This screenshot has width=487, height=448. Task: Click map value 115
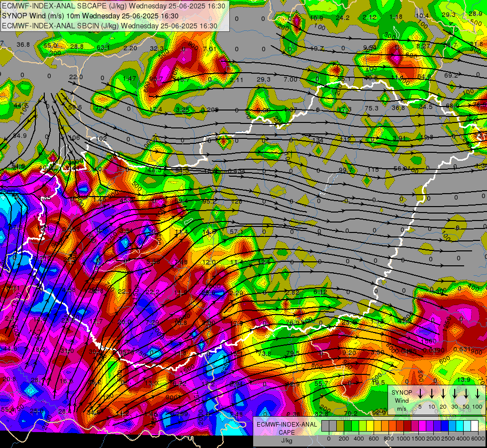(x=373, y=169)
